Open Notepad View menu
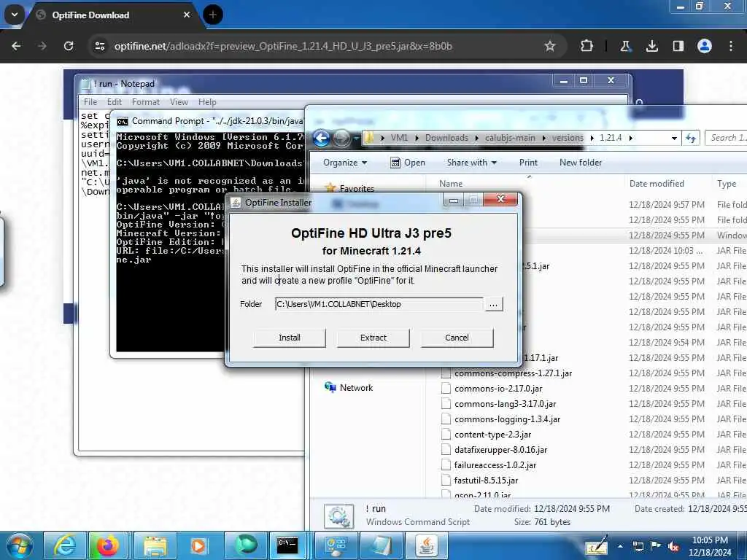Viewport: 747px width, 560px height. tap(179, 102)
